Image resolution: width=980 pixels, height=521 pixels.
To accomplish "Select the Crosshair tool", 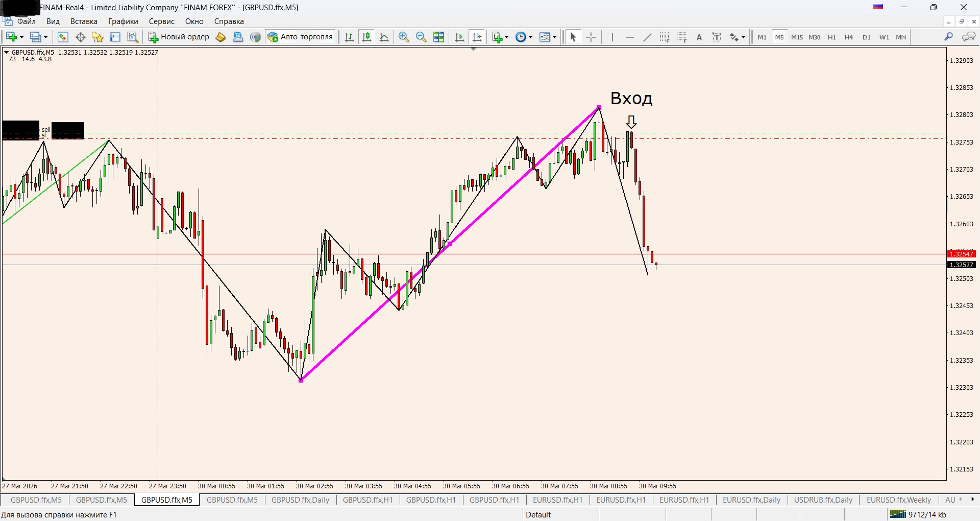I will [x=591, y=37].
